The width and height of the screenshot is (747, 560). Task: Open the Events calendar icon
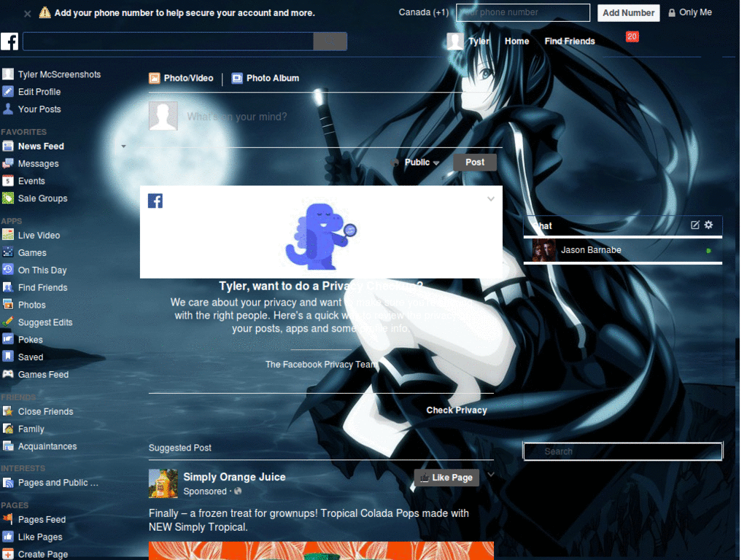click(x=7, y=181)
